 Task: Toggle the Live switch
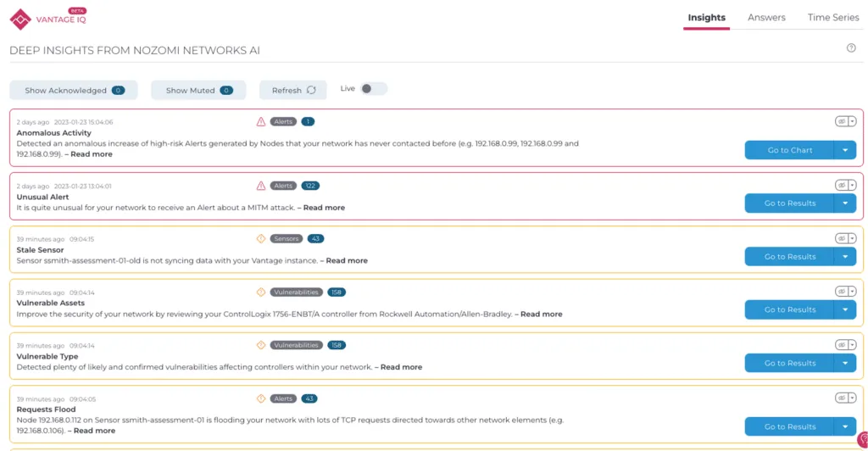(x=373, y=88)
